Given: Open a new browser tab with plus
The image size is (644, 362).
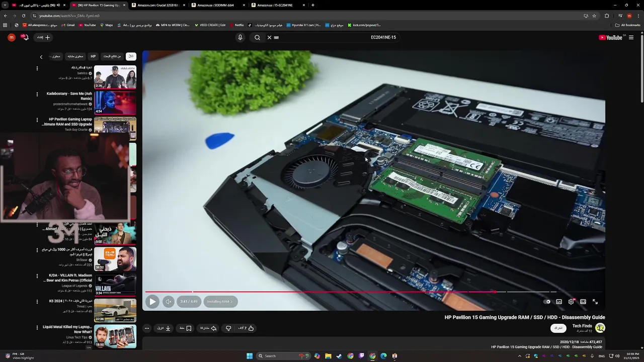Looking at the screenshot, I should click(313, 5).
